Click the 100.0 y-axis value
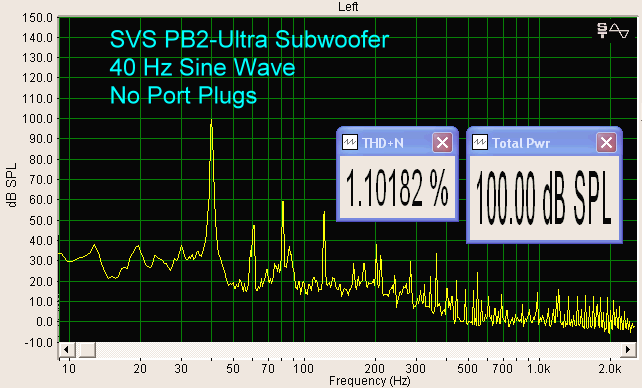The width and height of the screenshot is (642, 388). pos(38,119)
